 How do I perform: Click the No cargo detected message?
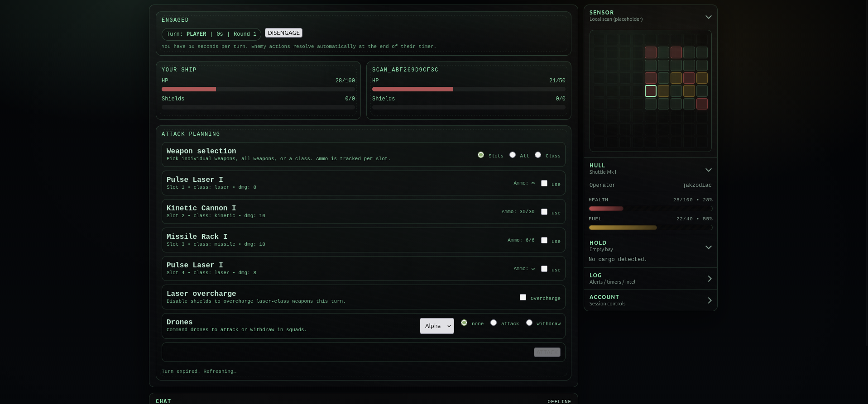click(618, 259)
